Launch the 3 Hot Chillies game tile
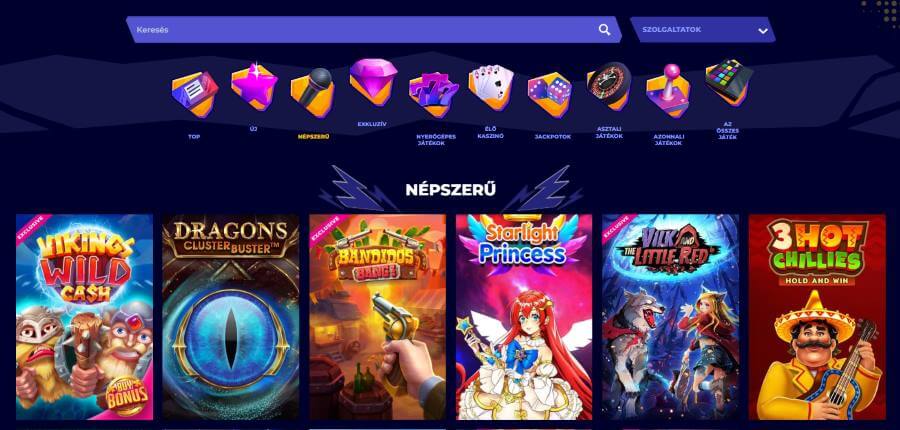The image size is (900, 430). point(817,317)
